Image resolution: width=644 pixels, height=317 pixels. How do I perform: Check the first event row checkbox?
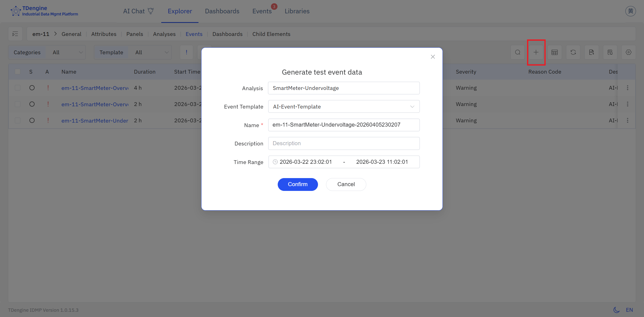coord(18,88)
